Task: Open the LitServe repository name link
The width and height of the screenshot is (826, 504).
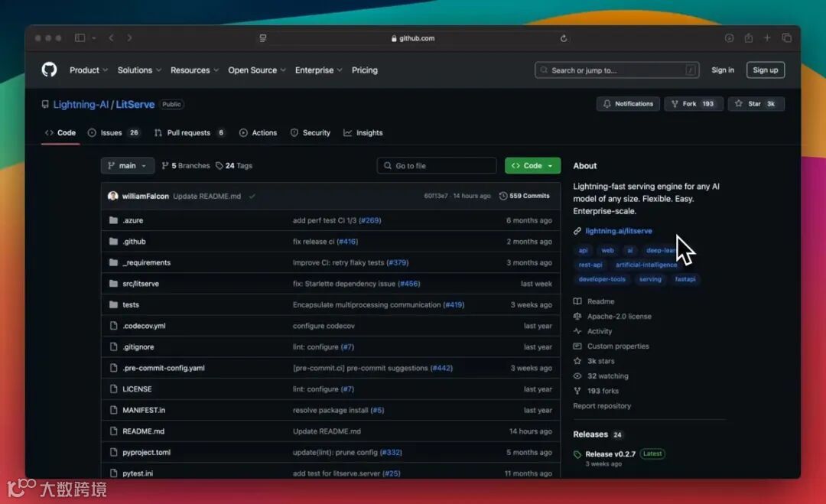Action: pos(135,104)
